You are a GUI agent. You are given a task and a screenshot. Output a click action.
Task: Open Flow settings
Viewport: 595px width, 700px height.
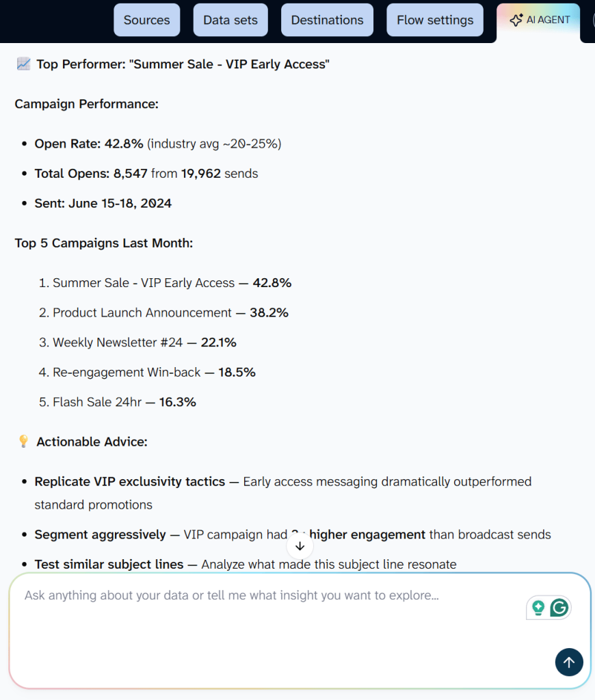click(434, 20)
